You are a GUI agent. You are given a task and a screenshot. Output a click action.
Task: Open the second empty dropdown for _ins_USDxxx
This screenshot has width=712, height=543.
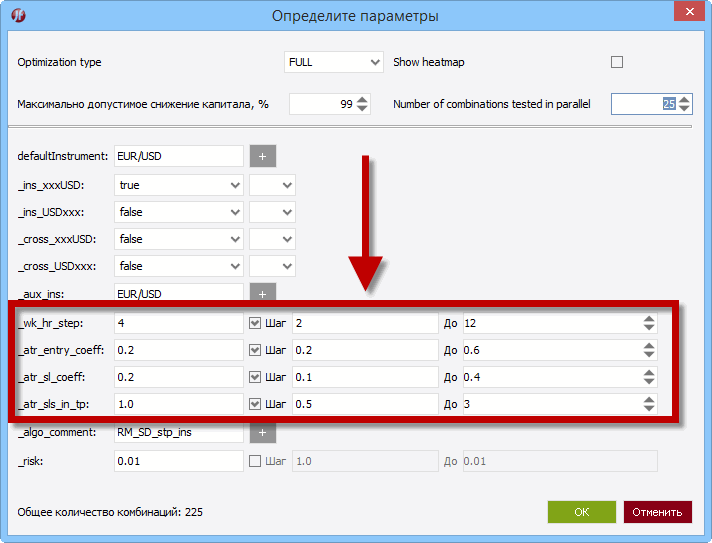point(272,212)
